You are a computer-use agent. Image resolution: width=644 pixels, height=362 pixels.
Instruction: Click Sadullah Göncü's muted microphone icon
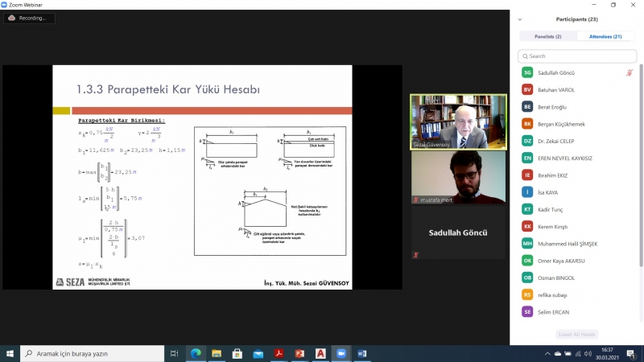(630, 72)
